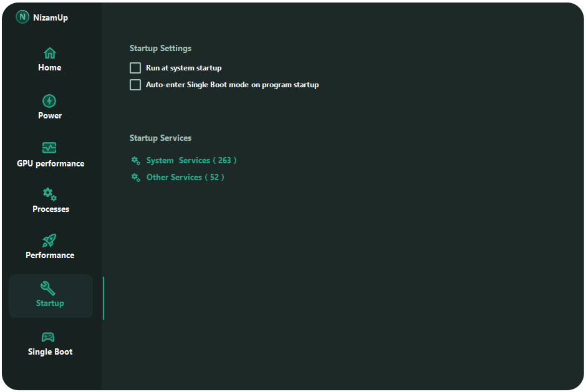Expand System Services (263) list
The height and width of the screenshot is (392, 586).
(x=191, y=161)
